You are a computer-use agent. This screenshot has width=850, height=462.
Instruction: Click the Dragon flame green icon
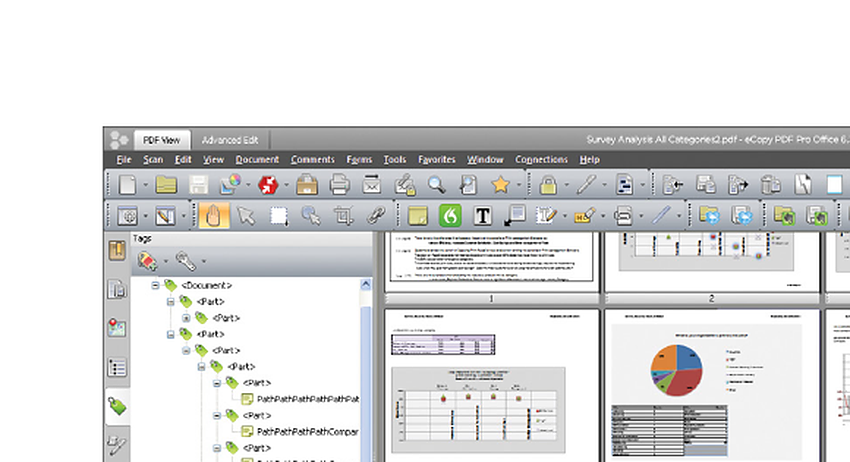450,216
